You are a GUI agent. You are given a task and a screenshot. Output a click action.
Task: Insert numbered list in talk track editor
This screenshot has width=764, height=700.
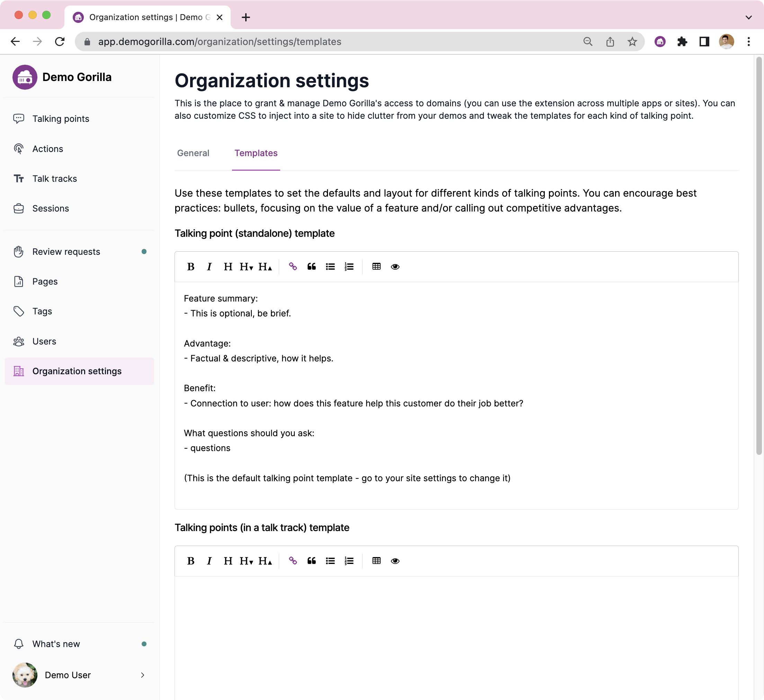(x=349, y=561)
